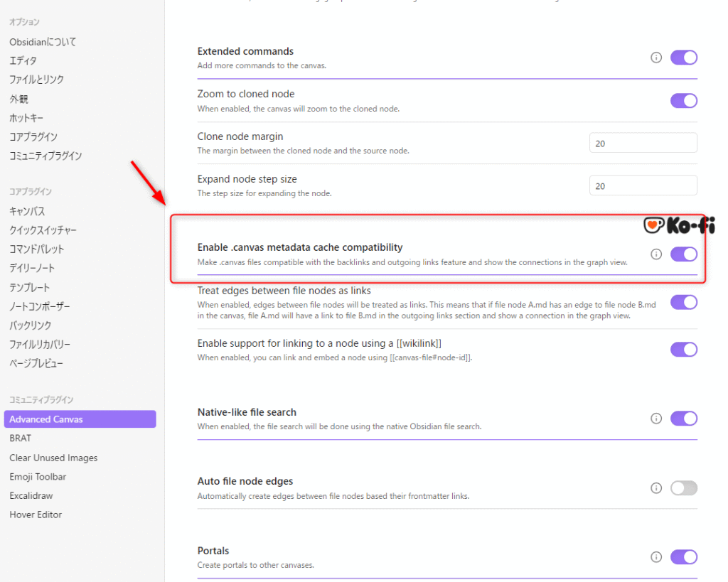
Task: Toggle Treat edges between file nodes as links
Action: [683, 302]
